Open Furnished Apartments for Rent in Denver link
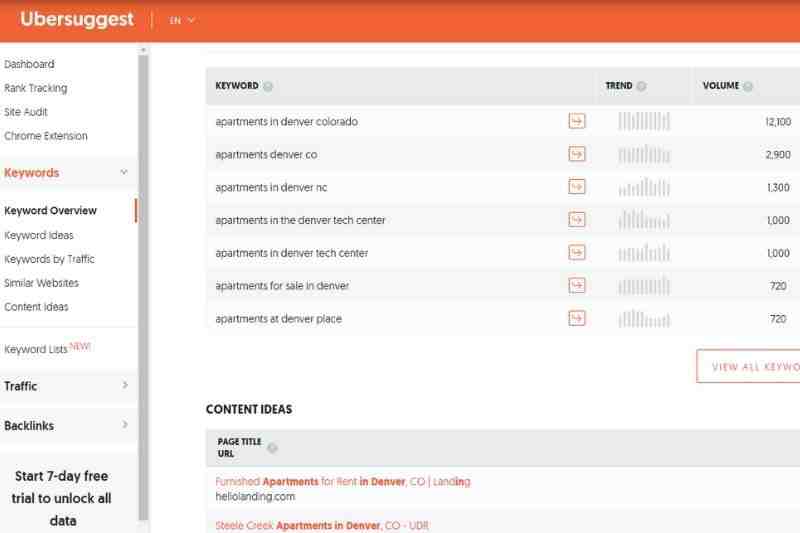 point(343,481)
